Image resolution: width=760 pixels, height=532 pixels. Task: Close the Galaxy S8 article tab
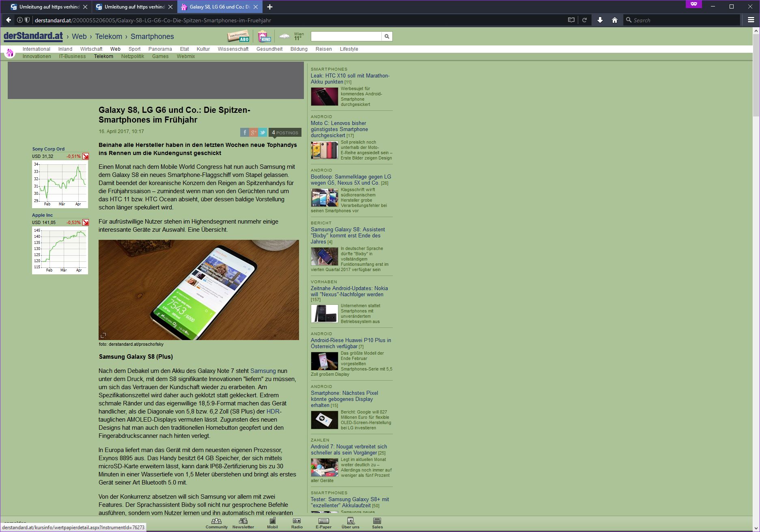pyautogui.click(x=256, y=7)
